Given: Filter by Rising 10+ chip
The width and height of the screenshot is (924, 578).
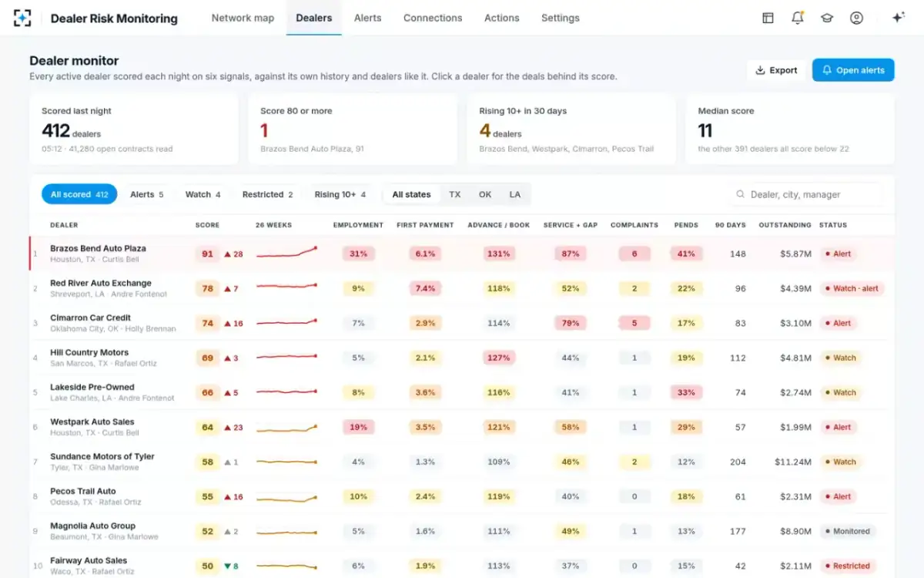Looking at the screenshot, I should click(340, 195).
